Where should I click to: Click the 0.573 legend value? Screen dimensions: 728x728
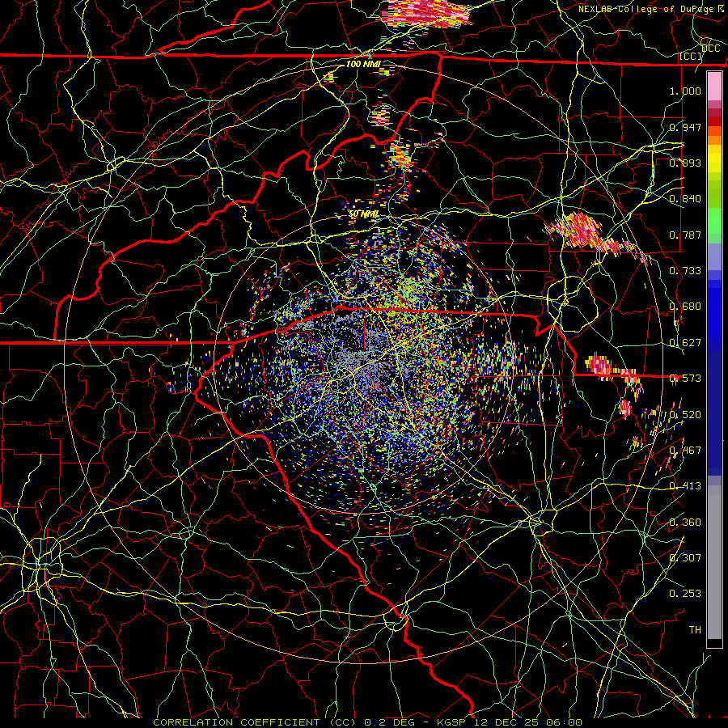685,379
